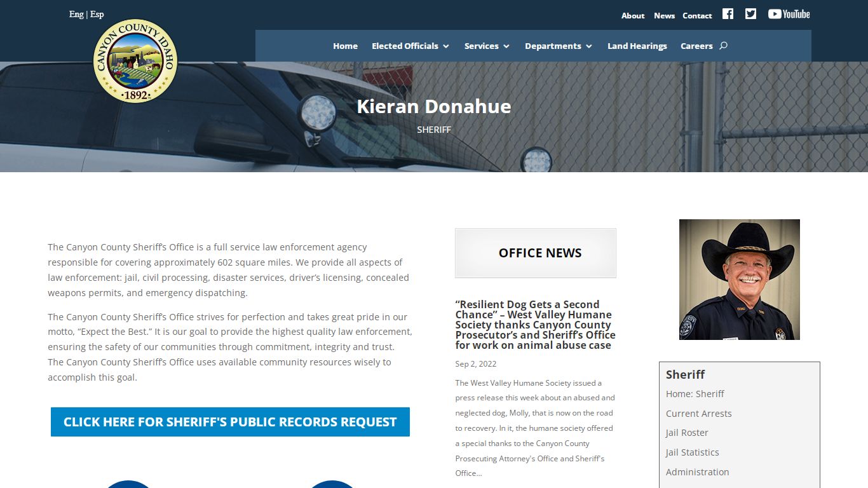Click the Sheriff sidebar heading
The height and width of the screenshot is (488, 868).
[685, 374]
